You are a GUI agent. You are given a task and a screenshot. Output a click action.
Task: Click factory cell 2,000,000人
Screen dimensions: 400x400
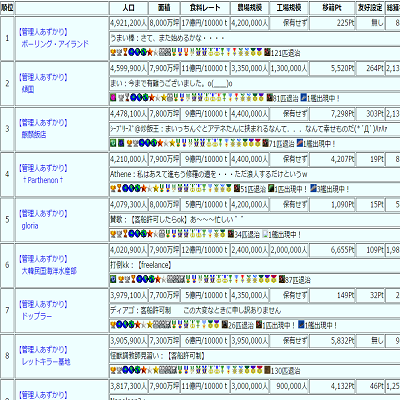(x=289, y=250)
